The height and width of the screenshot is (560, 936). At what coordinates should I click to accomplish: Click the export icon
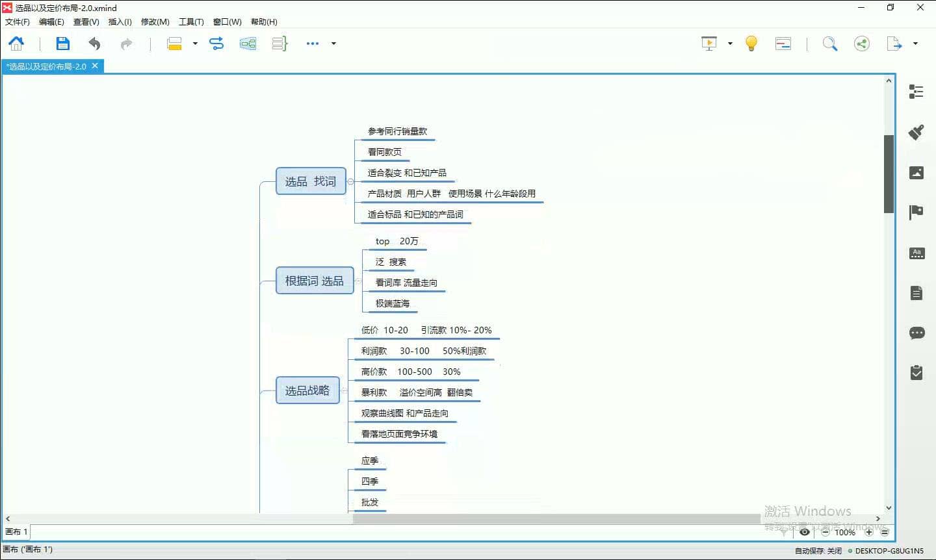tap(894, 44)
